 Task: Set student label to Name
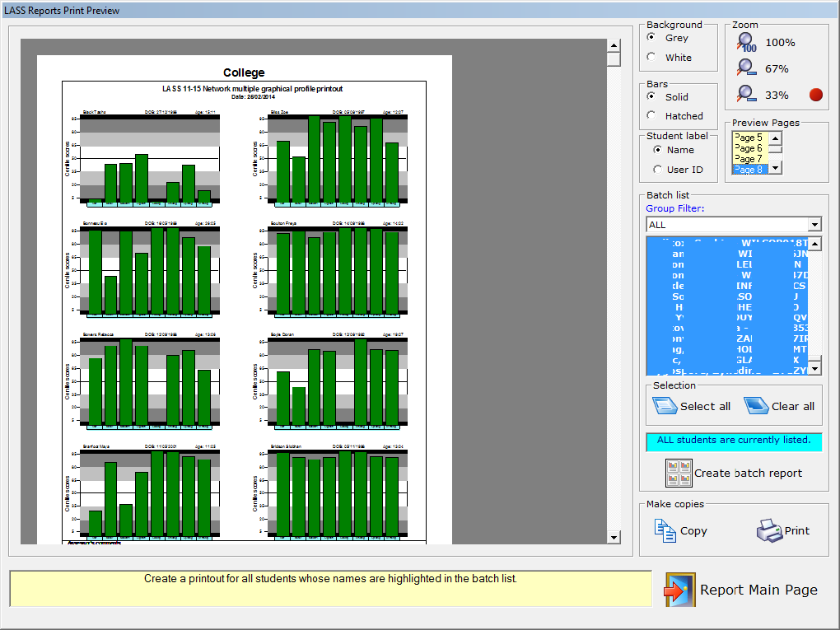657,150
